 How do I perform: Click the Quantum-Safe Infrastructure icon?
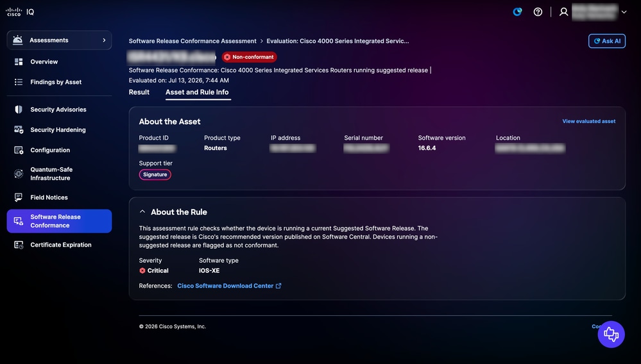(x=19, y=174)
